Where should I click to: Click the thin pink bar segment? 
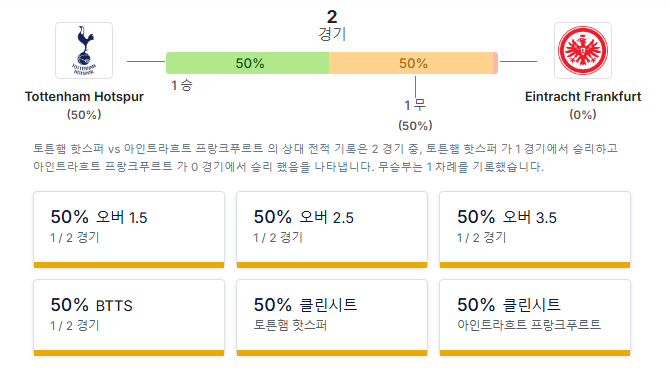pos(496,63)
